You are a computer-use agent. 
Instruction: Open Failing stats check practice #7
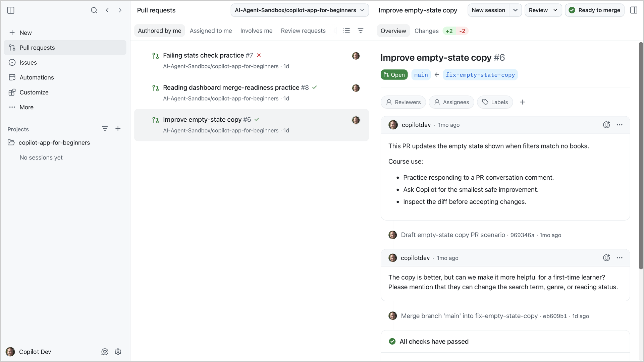click(252, 61)
